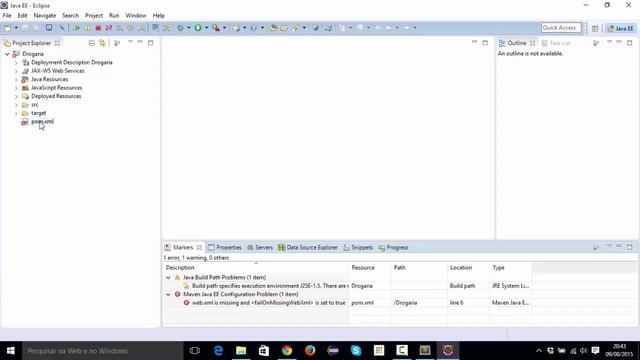This screenshot has width=640, height=360.
Task: Expand the JavaScript Resources node
Action: pos(16,88)
